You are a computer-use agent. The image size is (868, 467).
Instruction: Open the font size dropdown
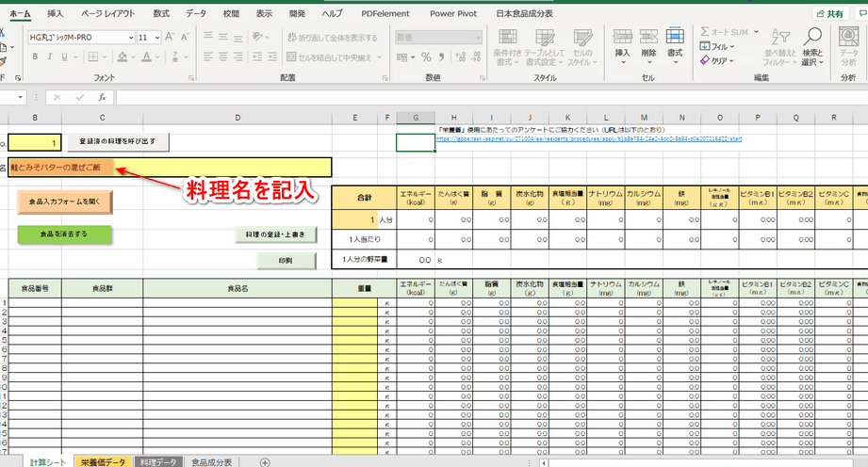156,38
